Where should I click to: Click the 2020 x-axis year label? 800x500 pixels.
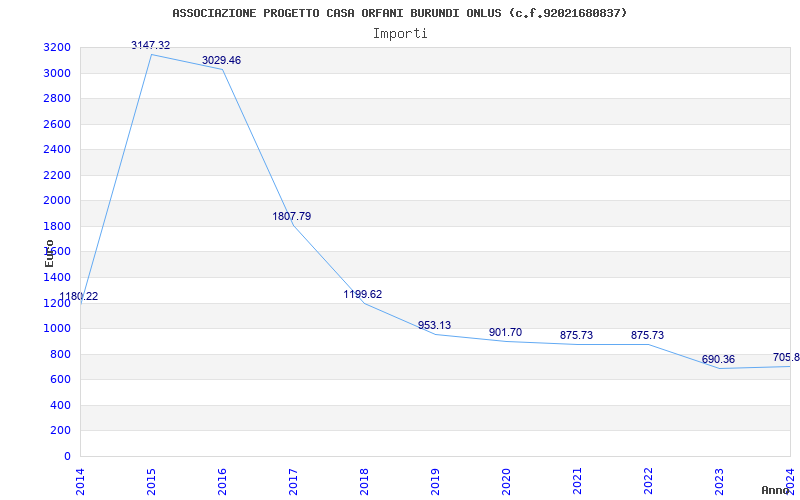[506, 482]
